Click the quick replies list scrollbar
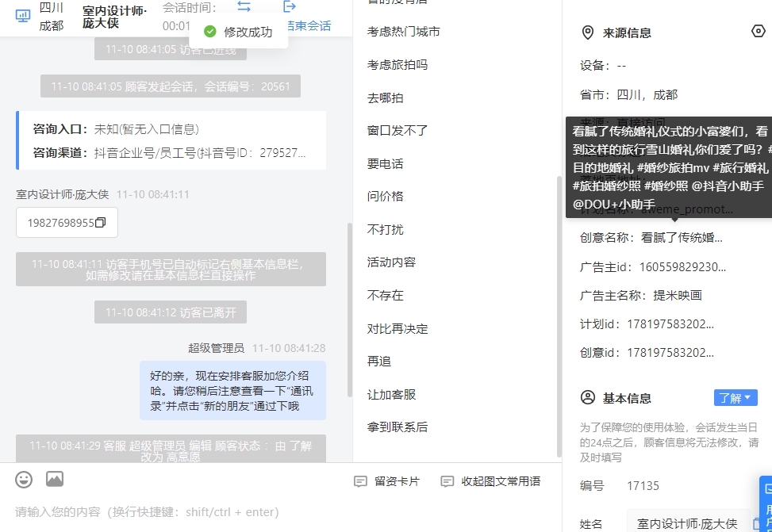Viewport: 772px width, 532px height. [559, 316]
